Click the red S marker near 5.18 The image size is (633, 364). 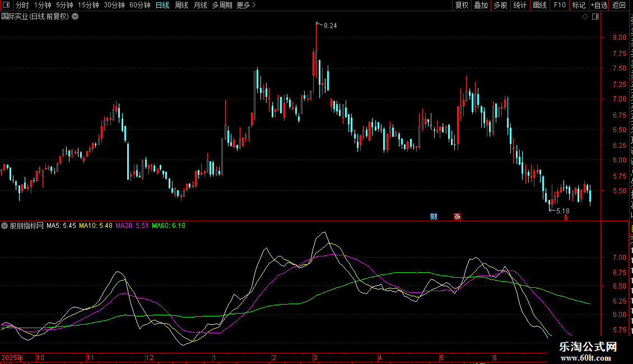coord(566,217)
